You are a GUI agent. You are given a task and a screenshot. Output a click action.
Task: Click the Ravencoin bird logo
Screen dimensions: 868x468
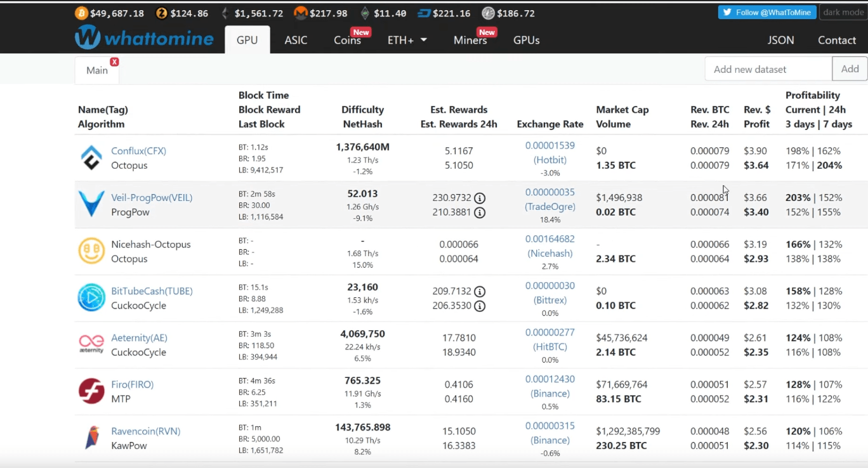click(91, 438)
